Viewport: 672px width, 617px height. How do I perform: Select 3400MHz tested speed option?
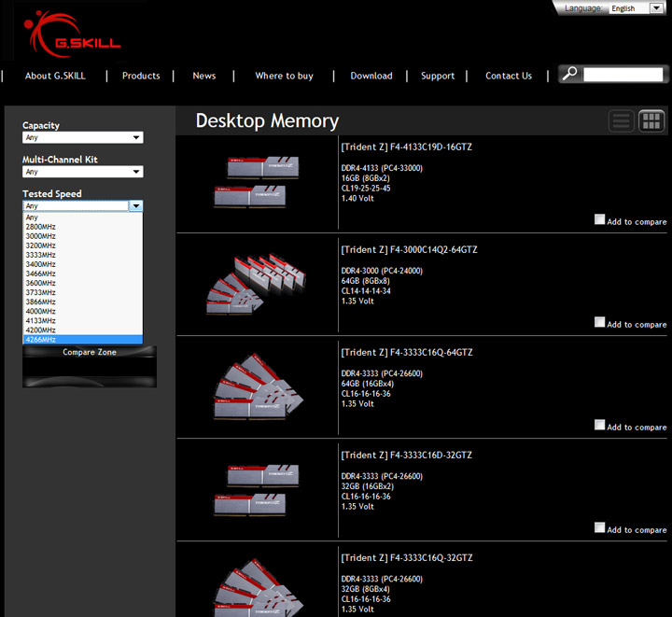point(83,264)
